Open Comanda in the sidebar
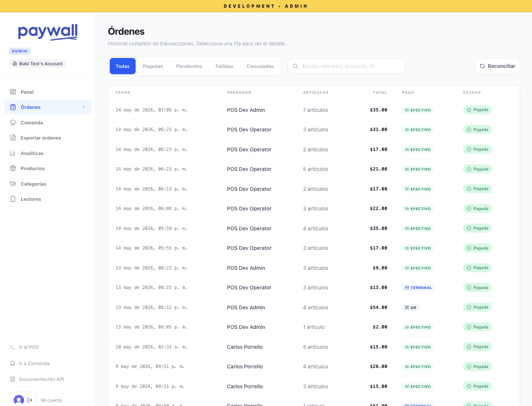Image resolution: width=532 pixels, height=406 pixels. (48, 123)
